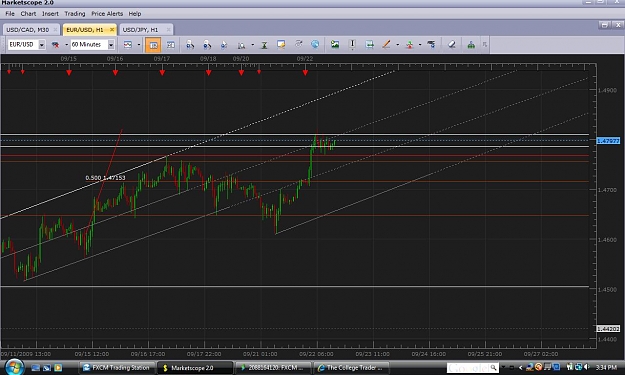Click the first magnifier zoom icon
Image resolution: width=625 pixels, height=375 pixels.
coord(190,45)
